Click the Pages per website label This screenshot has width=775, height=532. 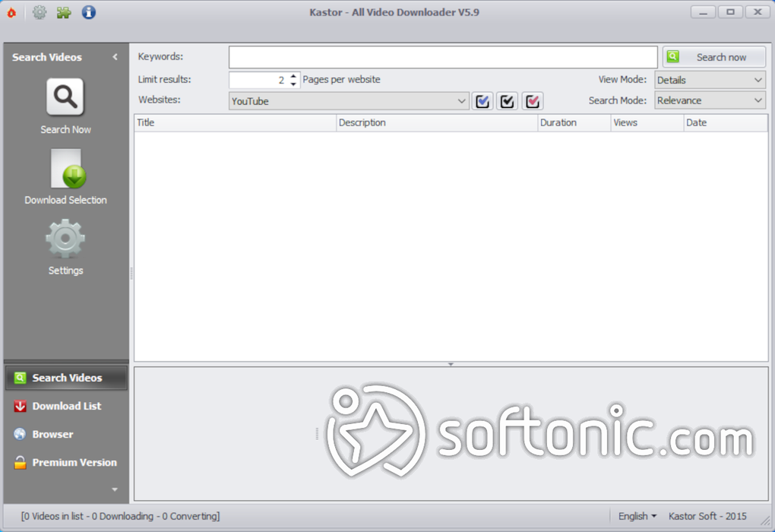click(342, 80)
